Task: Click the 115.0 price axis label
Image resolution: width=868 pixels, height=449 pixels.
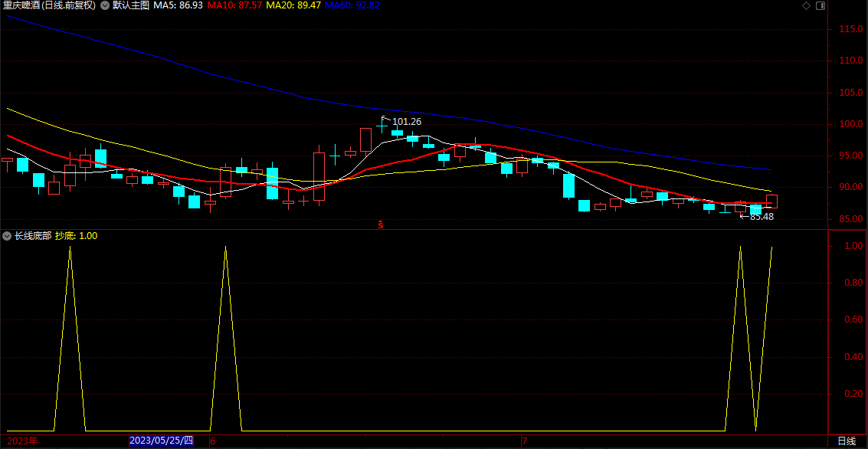Action: [850, 29]
